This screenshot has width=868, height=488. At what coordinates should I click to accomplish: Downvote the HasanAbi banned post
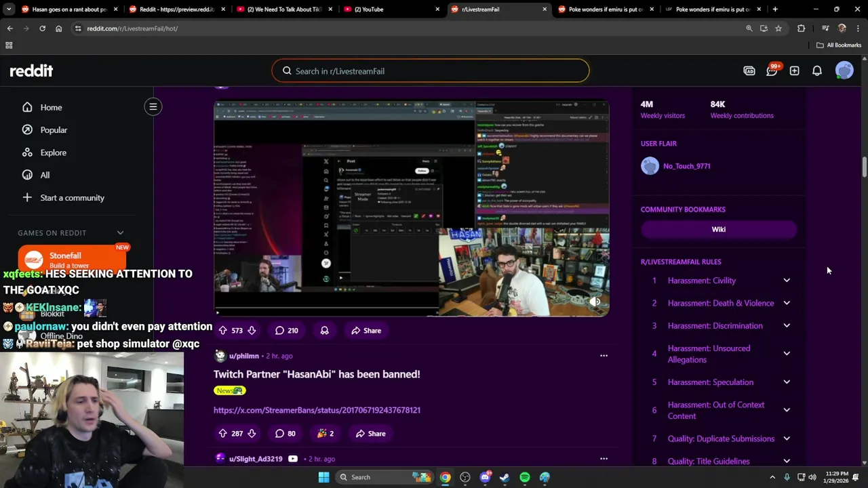click(x=252, y=433)
